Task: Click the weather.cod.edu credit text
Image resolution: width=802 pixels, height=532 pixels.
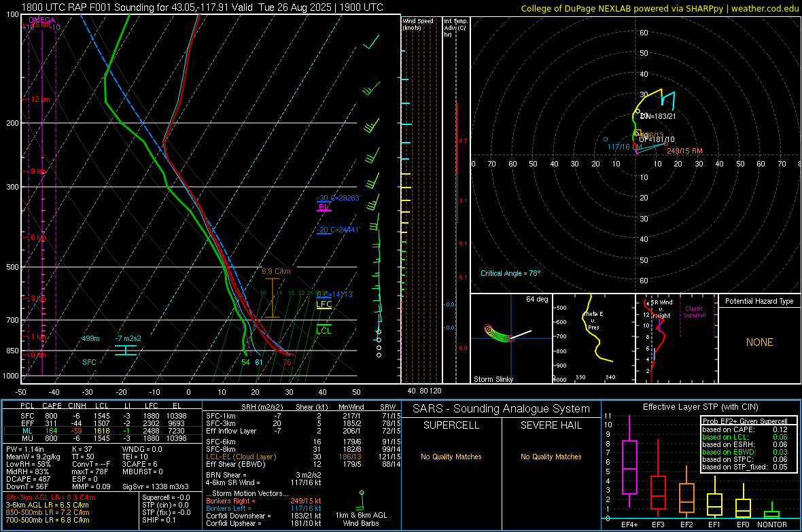Action: coord(765,8)
